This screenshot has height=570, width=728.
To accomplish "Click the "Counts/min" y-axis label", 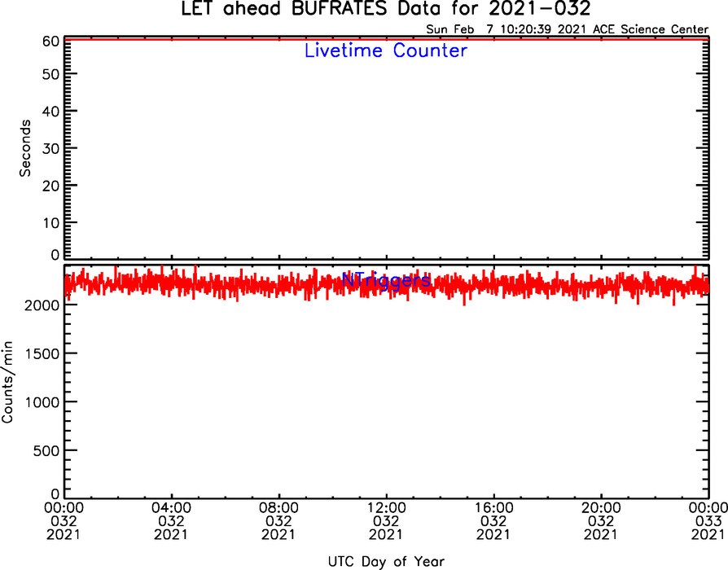I will (x=8, y=380).
